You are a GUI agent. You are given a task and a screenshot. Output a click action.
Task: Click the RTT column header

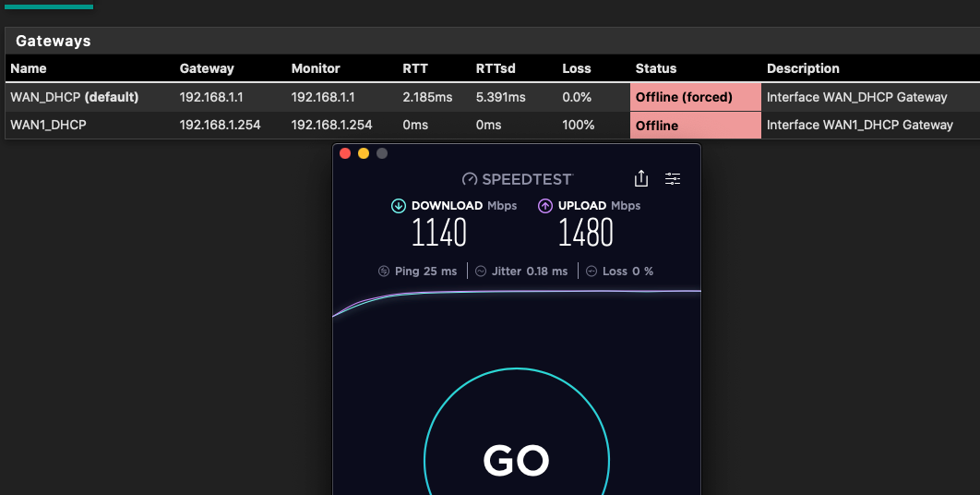415,68
